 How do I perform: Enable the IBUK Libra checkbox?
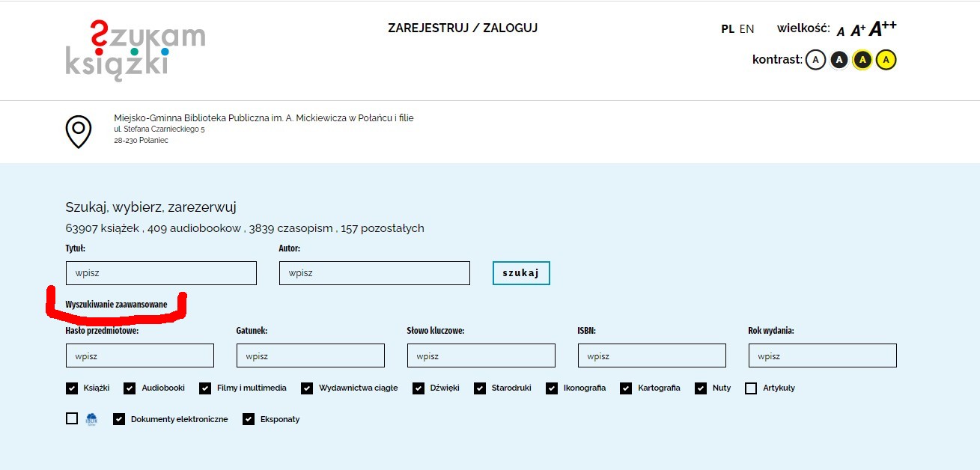click(72, 419)
